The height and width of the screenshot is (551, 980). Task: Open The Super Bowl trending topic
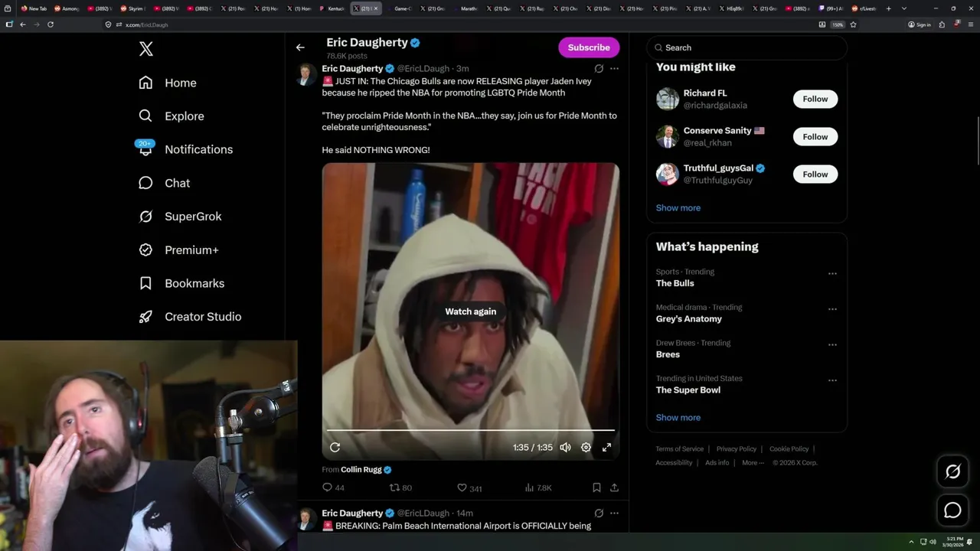[688, 390]
